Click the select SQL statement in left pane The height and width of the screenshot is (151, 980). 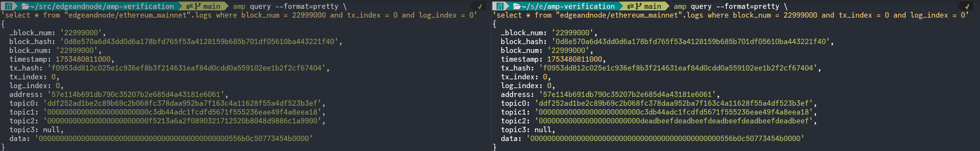pyautogui.click(x=239, y=15)
